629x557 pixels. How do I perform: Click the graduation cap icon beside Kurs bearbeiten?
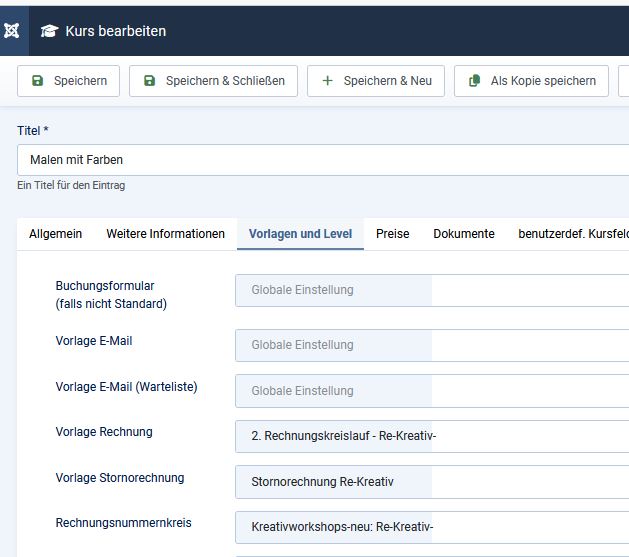[x=49, y=31]
